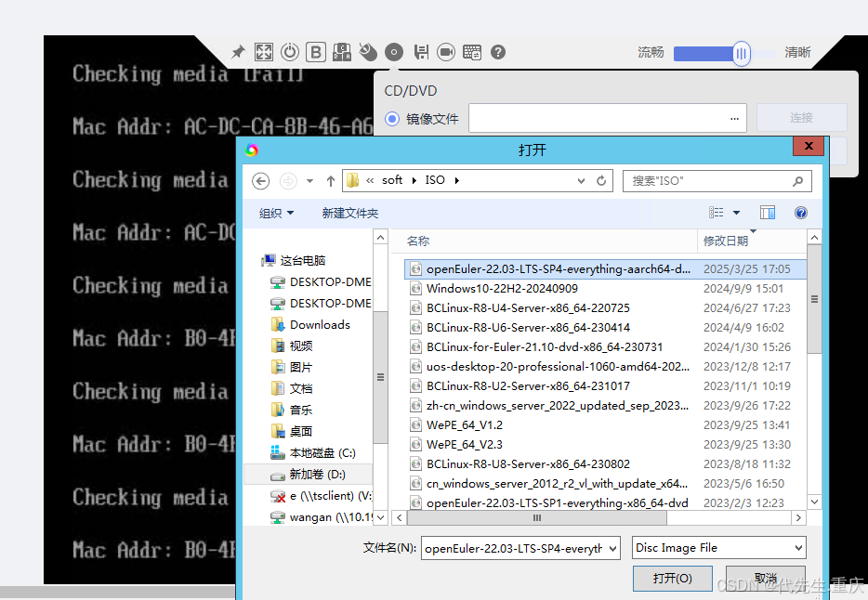Expand the file name combo box dropdown
Image resolution: width=868 pixels, height=600 pixels.
point(612,549)
